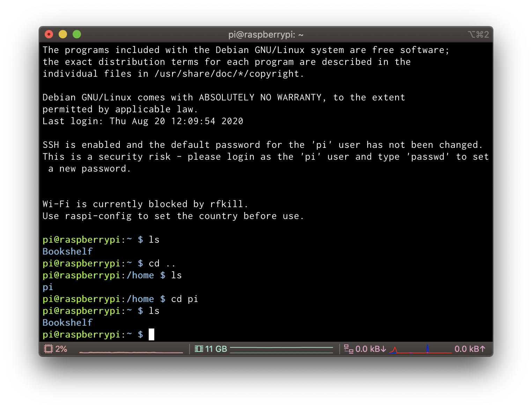
Task: Click the ABSOLUTELY NO WARRANTY text
Action: point(260,97)
